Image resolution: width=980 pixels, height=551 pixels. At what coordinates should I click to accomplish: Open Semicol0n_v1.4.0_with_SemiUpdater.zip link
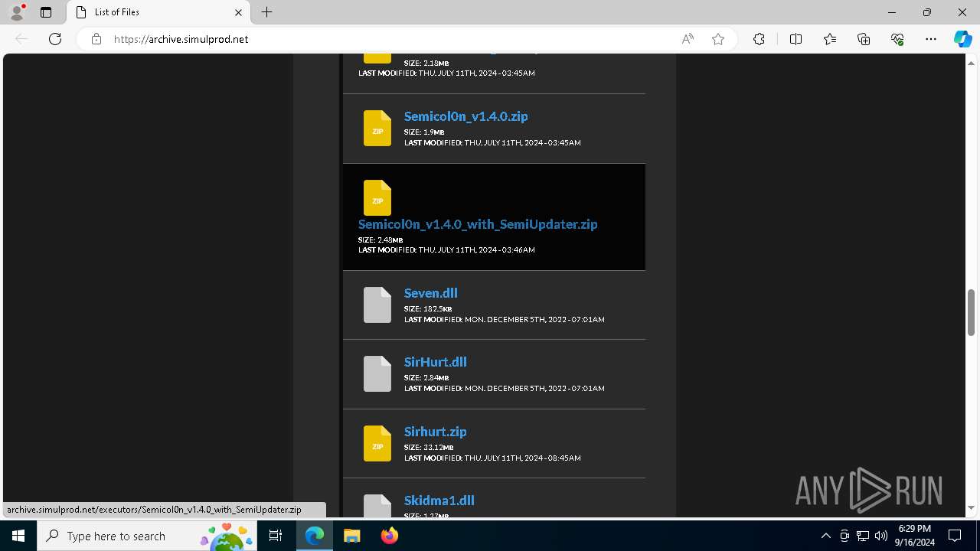pos(478,224)
